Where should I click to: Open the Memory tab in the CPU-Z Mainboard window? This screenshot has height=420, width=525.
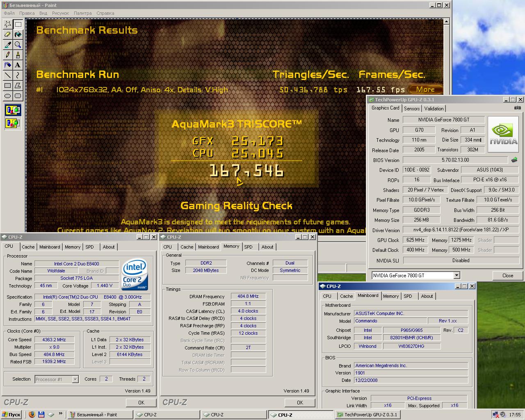click(391, 296)
